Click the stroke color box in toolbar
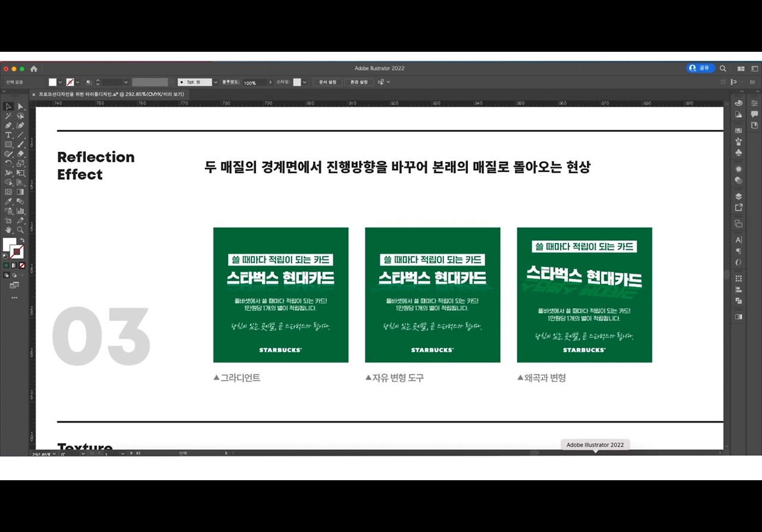 click(17, 251)
